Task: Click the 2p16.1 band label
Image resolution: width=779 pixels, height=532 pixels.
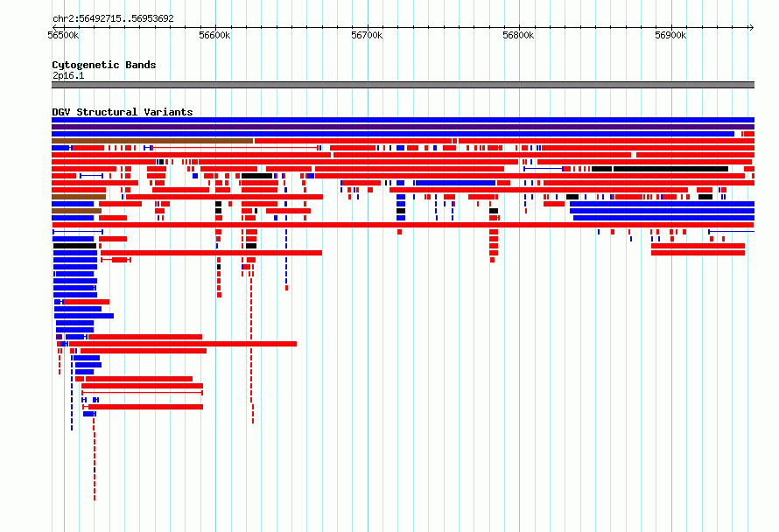Action: [x=68, y=75]
